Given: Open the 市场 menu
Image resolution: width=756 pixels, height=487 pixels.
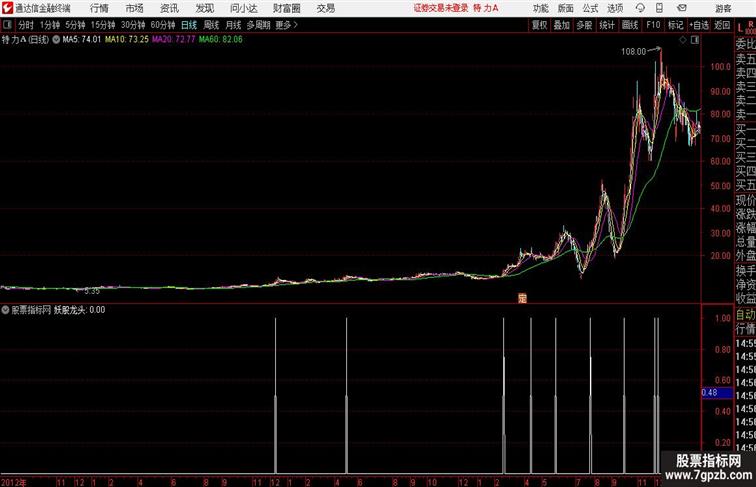Looking at the screenshot, I should pos(135,8).
